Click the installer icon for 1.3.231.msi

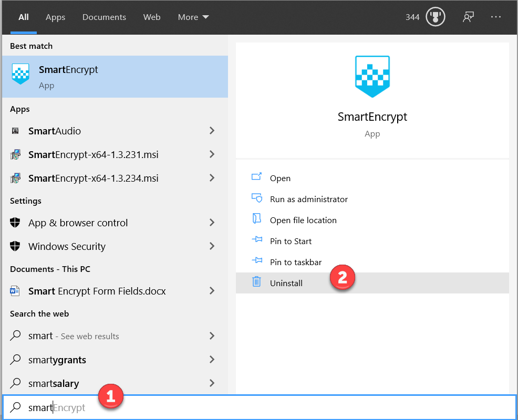coord(15,154)
